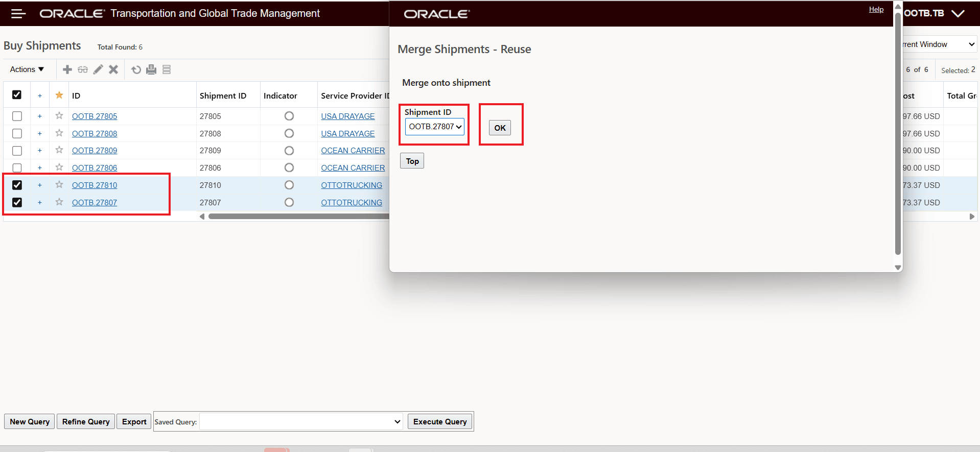Uncheck the OOTB.27810 row checkbox
980x452 pixels.
pyautogui.click(x=17, y=185)
